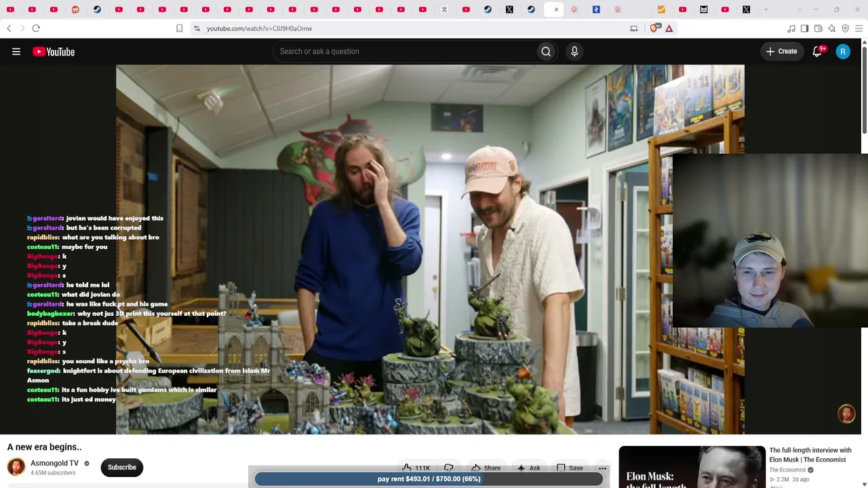This screenshot has height=488, width=868.
Task: Open YouTube notifications bell
Action: point(817,52)
